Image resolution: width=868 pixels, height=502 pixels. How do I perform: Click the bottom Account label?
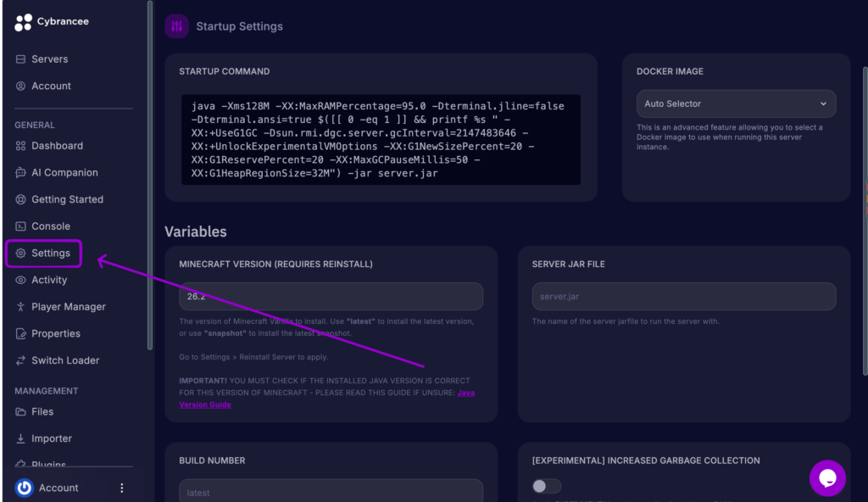(x=58, y=488)
